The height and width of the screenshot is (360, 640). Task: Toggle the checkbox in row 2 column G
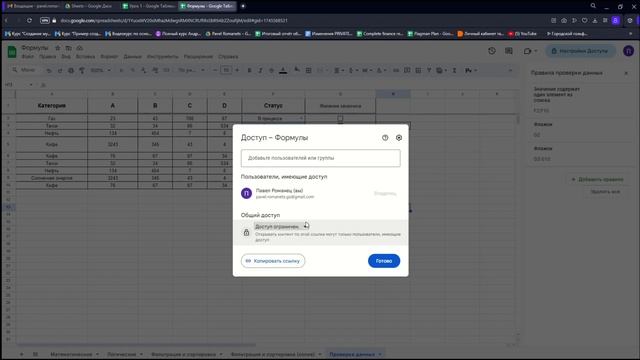click(340, 118)
